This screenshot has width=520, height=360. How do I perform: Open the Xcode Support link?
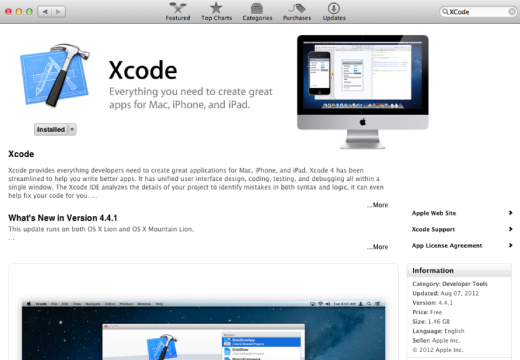433,229
